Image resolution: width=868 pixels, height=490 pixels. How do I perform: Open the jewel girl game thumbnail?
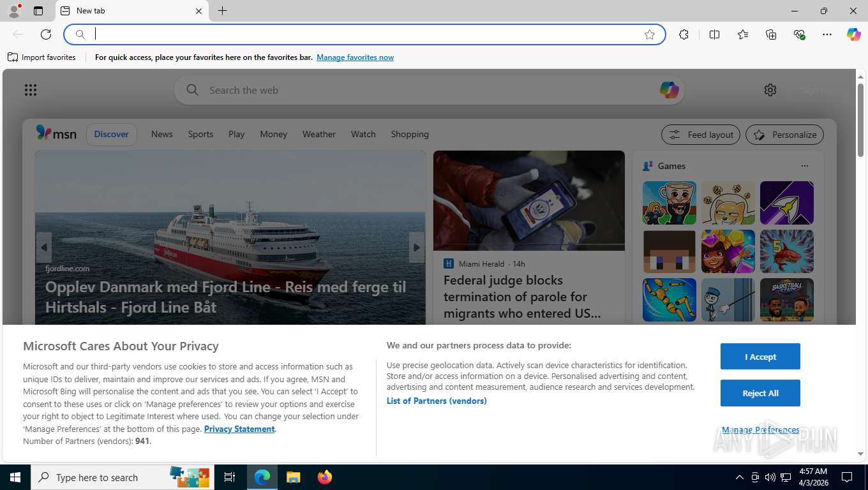pyautogui.click(x=728, y=251)
